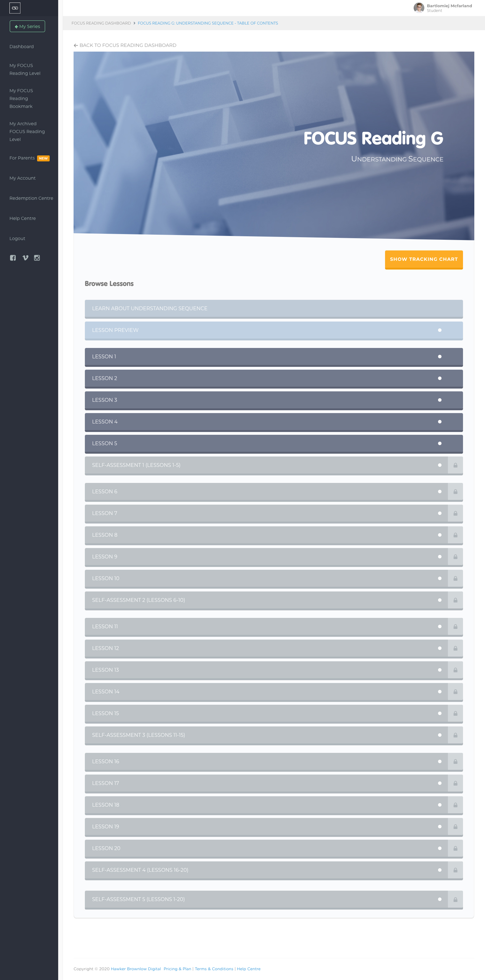
Task: Click Show Tracking Chart button
Action: point(423,260)
